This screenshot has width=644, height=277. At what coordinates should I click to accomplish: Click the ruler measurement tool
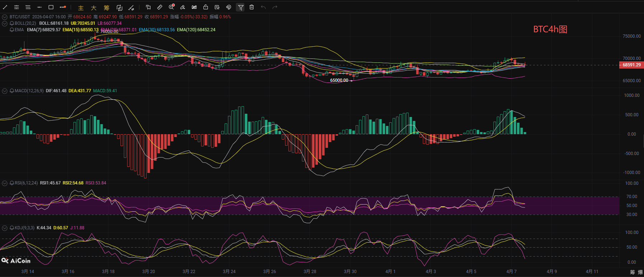tap(160, 7)
